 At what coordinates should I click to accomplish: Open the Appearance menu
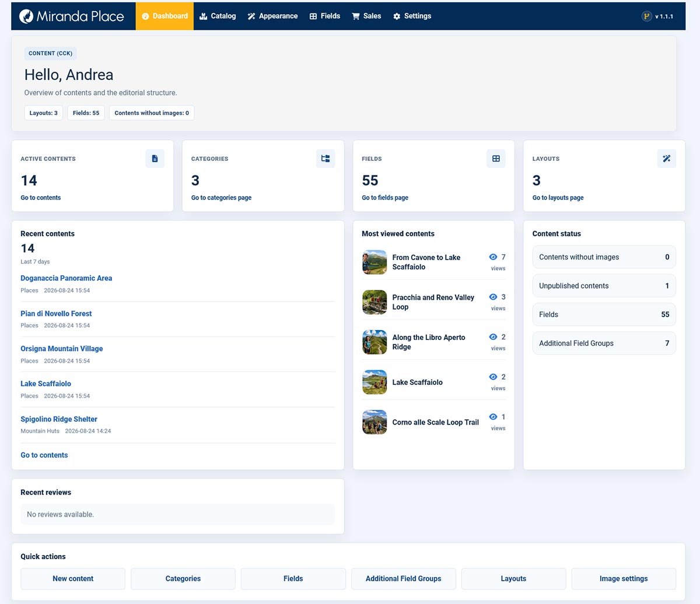click(272, 16)
